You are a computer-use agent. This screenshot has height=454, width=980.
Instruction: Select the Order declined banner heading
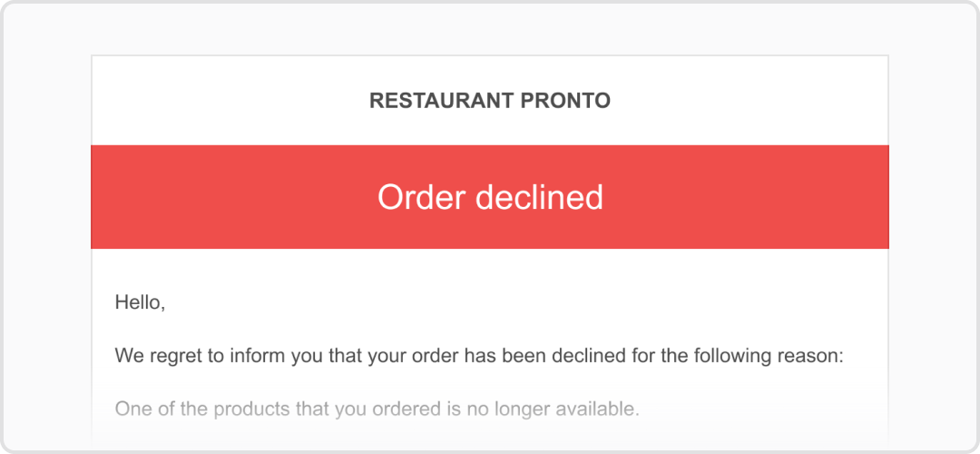click(x=490, y=197)
